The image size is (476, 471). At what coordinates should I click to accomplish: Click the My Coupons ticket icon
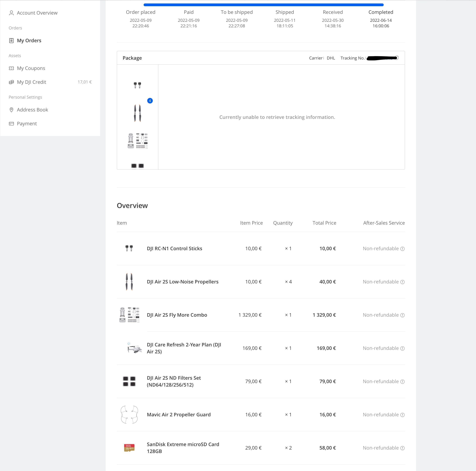(11, 68)
